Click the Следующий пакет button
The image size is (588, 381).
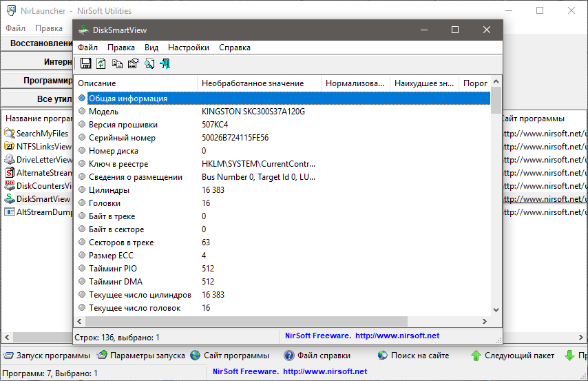[512, 356]
